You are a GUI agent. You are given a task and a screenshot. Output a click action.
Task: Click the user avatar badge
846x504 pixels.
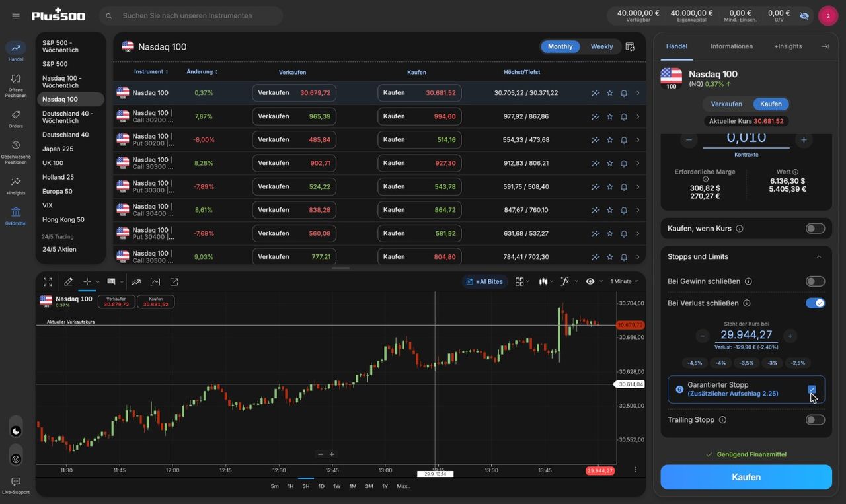coord(828,16)
